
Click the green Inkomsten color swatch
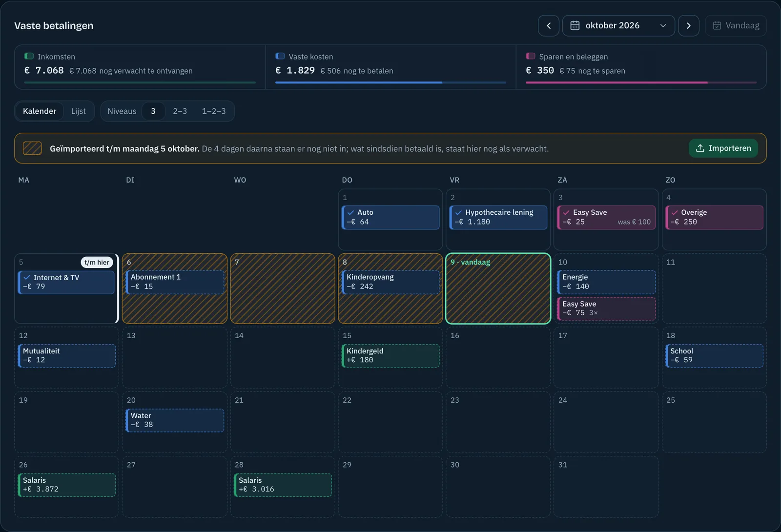(x=29, y=57)
